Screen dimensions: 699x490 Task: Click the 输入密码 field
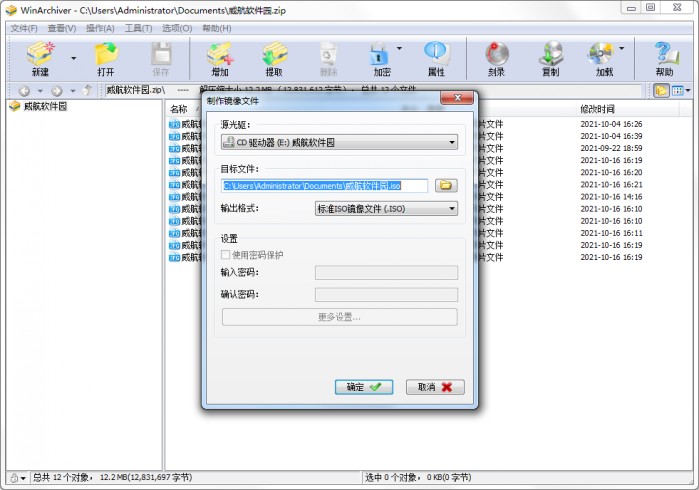[386, 272]
